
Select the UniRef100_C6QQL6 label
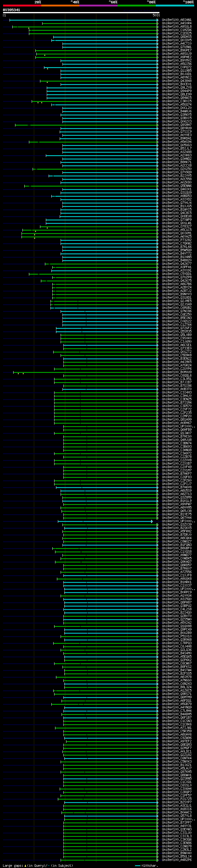(176, 376)
